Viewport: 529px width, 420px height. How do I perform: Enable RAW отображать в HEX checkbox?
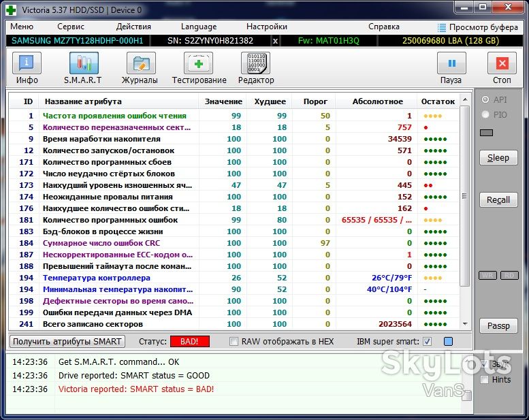point(234,342)
